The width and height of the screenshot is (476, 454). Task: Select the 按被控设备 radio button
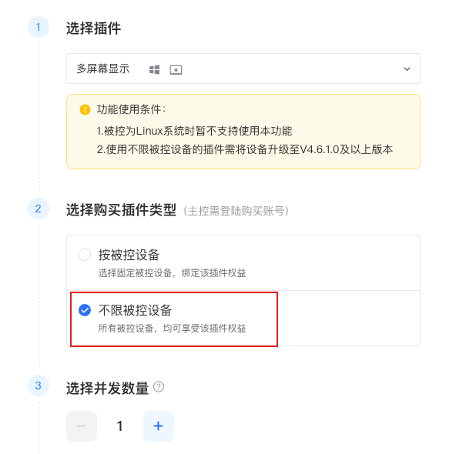point(85,255)
